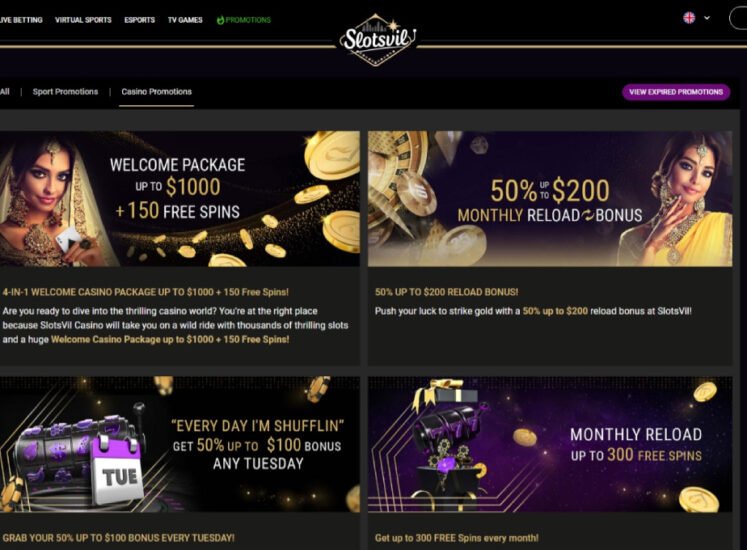
Task: Select the Casino Promotions tab
Action: (156, 92)
